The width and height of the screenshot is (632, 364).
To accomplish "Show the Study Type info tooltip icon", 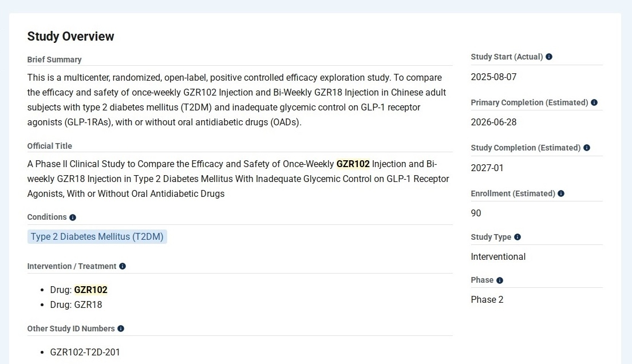I will [x=518, y=237].
